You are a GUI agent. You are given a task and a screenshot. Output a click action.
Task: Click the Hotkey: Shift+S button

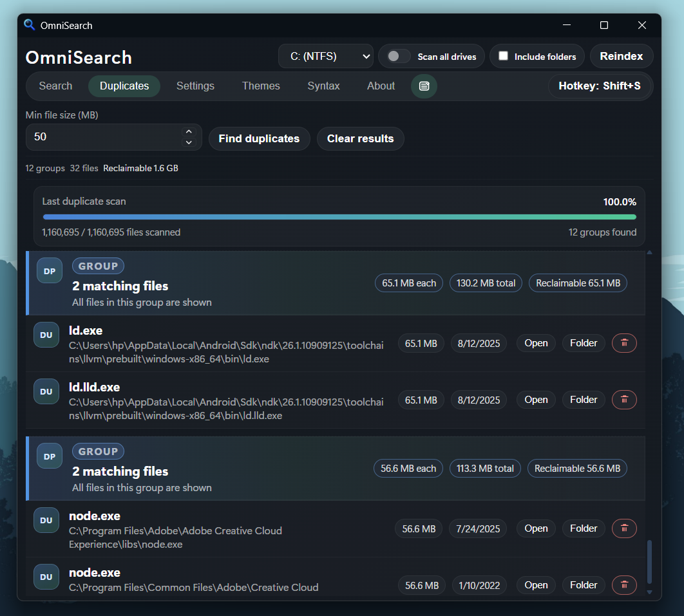tap(600, 86)
